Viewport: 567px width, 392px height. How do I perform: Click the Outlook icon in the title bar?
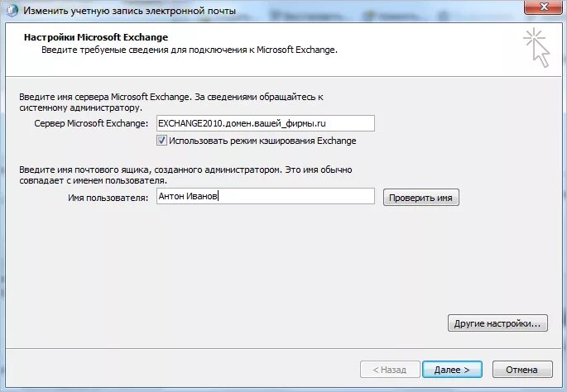[x=12, y=11]
